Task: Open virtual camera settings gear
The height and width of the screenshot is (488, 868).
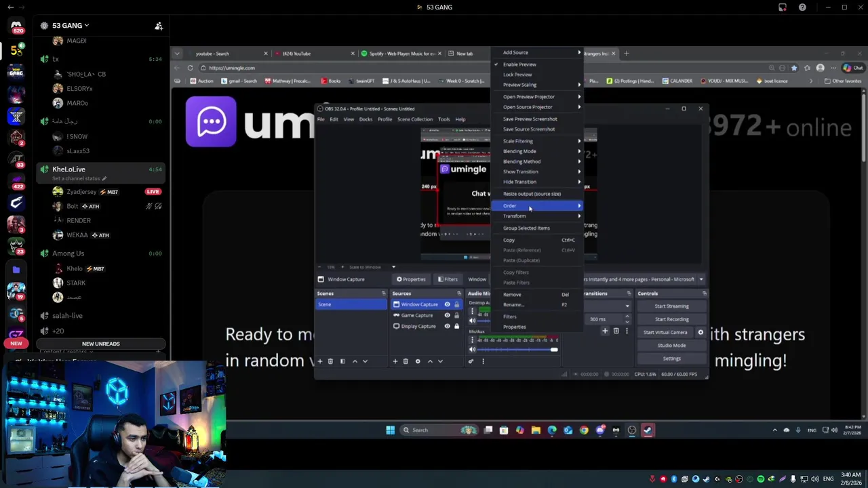Action: 701,332
